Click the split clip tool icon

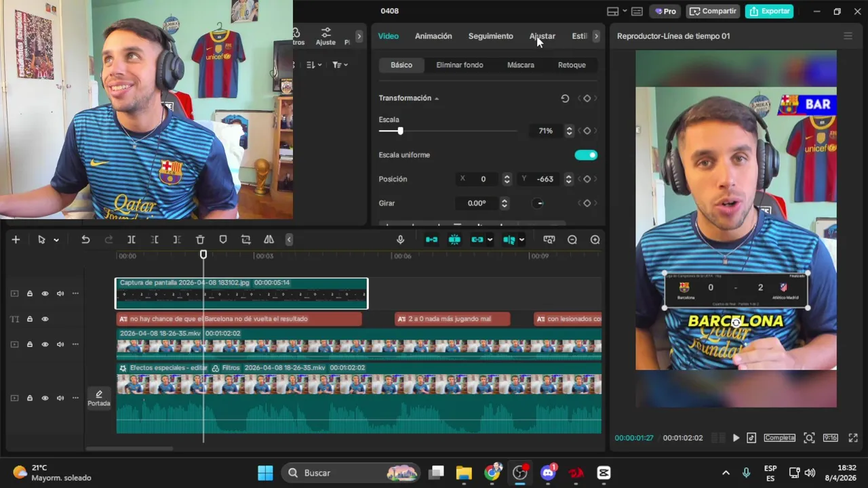(x=132, y=239)
